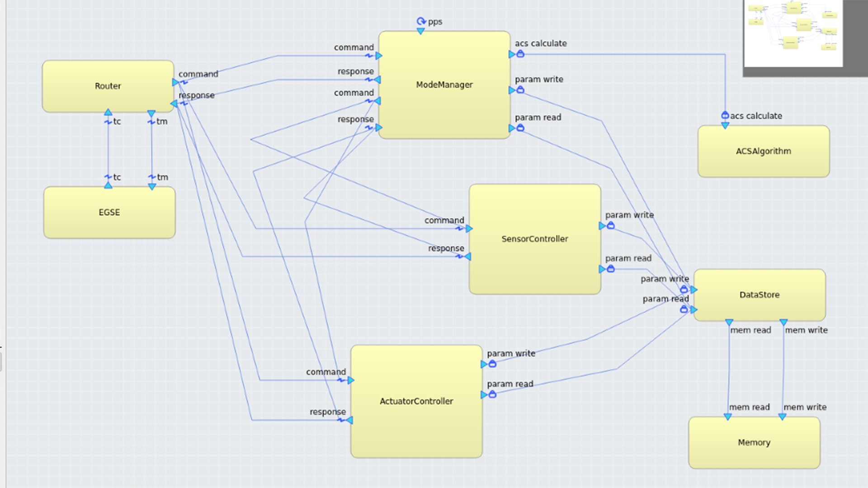Click the response port of SensorController
Screen dimensions: 868x488
(x=467, y=257)
